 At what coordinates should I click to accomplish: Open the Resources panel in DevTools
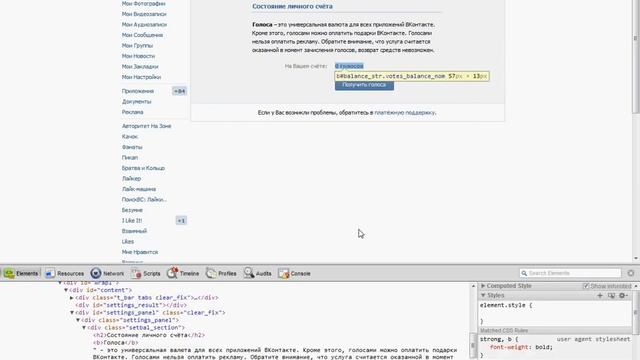(64, 273)
